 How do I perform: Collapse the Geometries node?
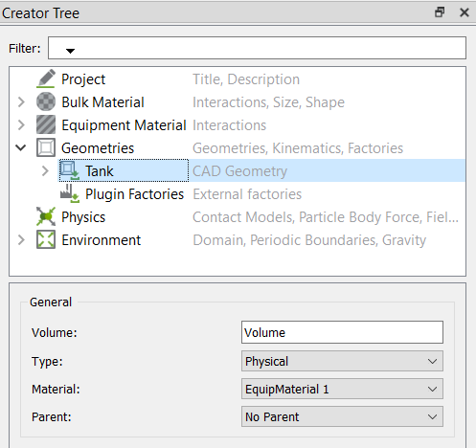point(21,147)
